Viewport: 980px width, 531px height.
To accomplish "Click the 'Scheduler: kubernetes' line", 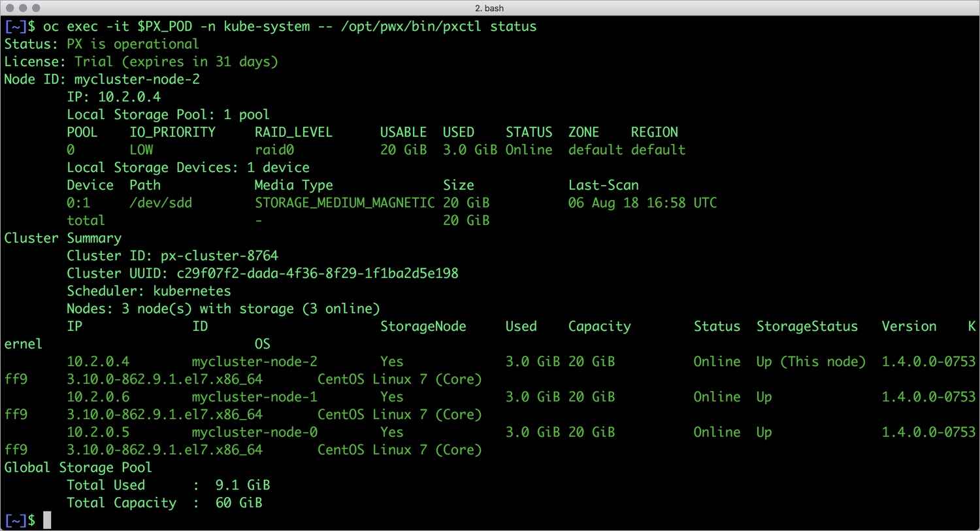I will coord(148,291).
